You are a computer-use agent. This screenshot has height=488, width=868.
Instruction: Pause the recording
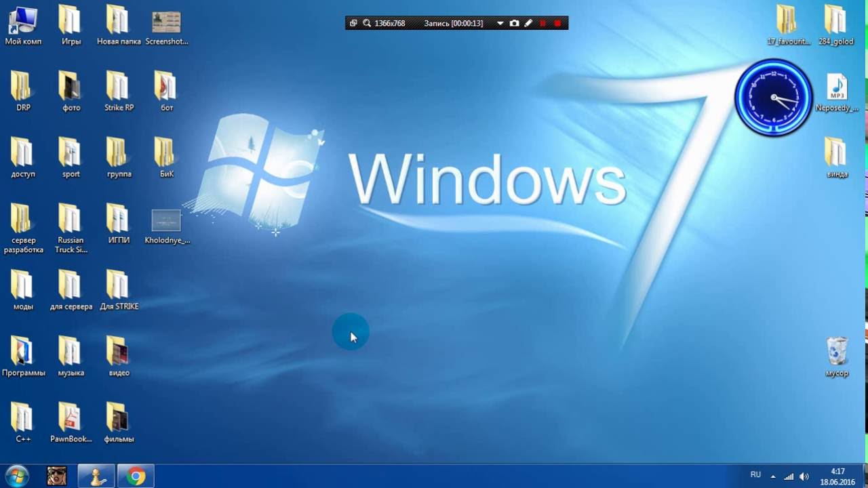coord(542,23)
